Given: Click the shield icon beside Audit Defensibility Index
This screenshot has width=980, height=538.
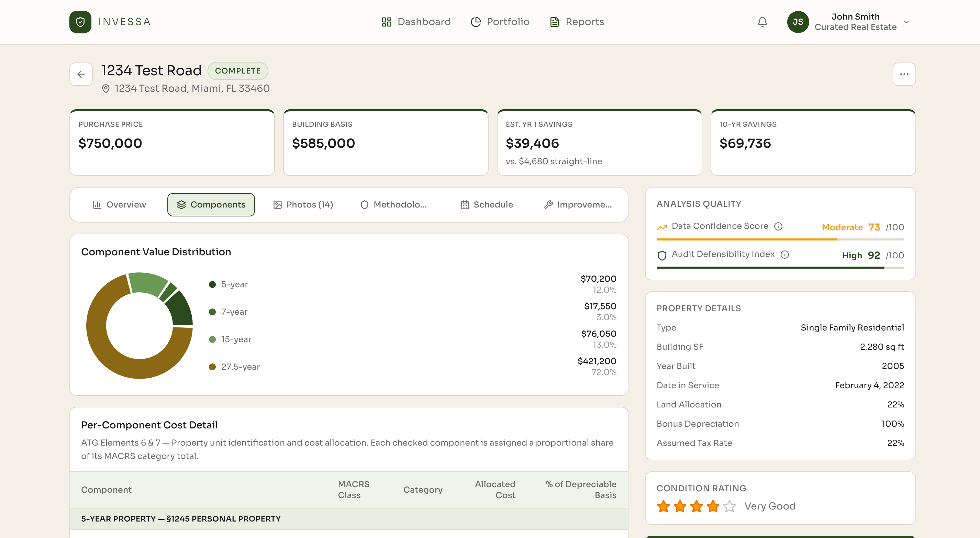Looking at the screenshot, I should coord(662,255).
